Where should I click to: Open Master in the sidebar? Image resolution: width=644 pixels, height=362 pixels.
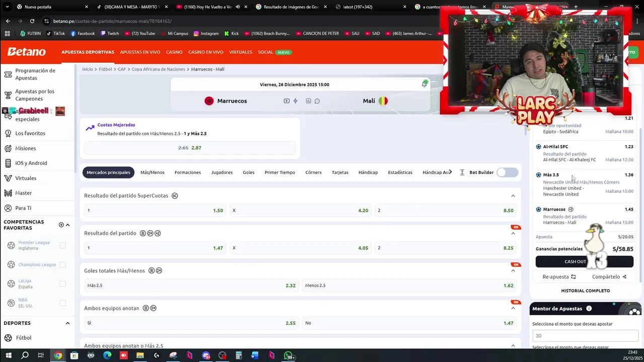coord(23,193)
